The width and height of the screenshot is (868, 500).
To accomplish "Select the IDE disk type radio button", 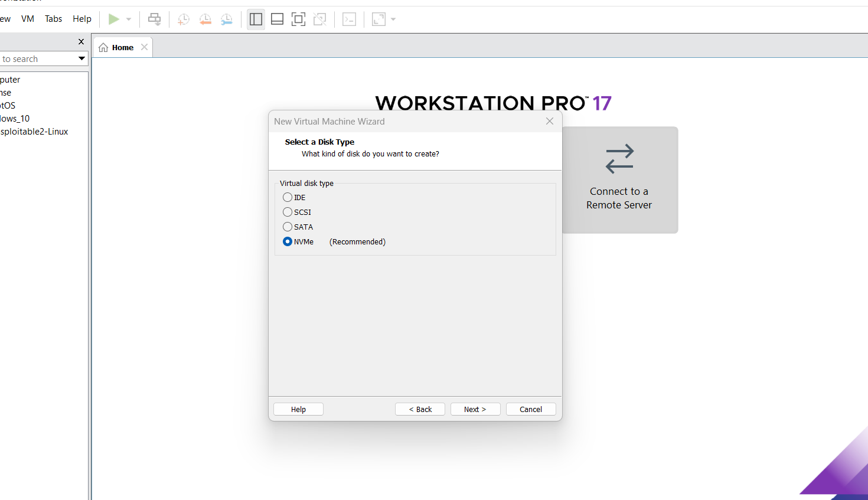I will (288, 197).
